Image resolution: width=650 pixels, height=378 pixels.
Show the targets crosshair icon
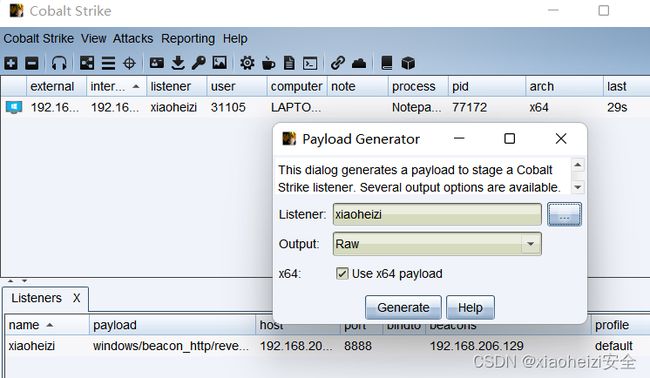coord(129,63)
